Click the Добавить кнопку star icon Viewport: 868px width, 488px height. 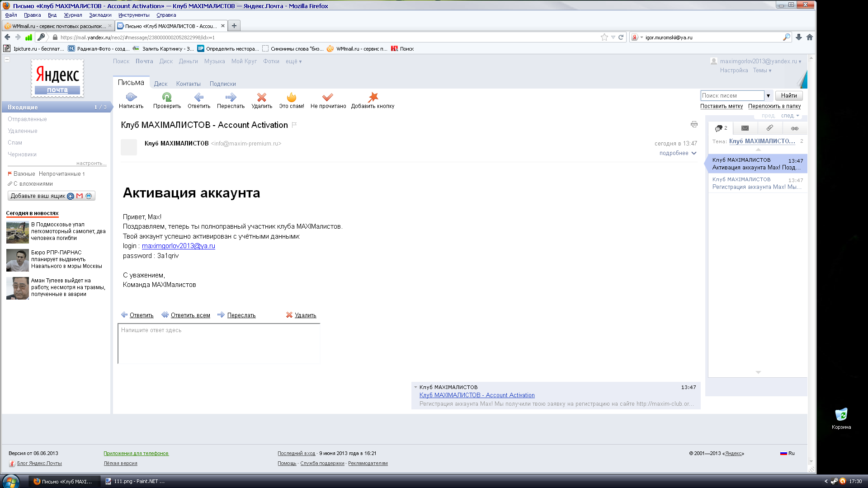tap(373, 97)
